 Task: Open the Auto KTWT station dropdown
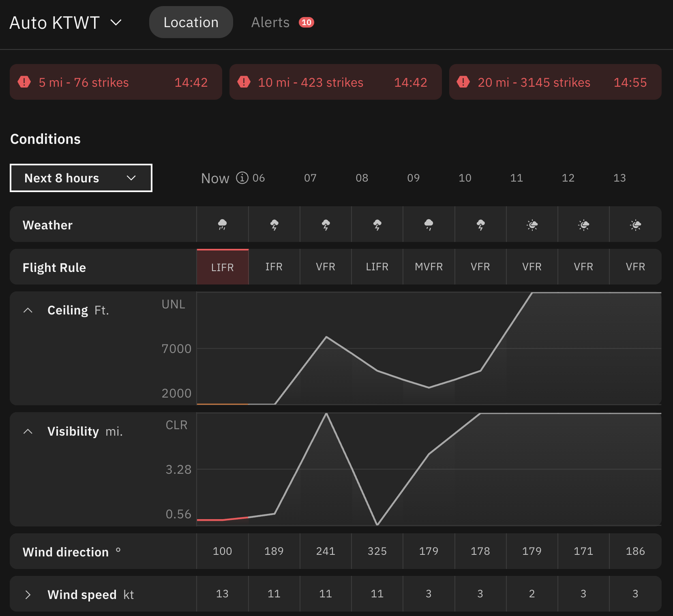click(x=65, y=23)
